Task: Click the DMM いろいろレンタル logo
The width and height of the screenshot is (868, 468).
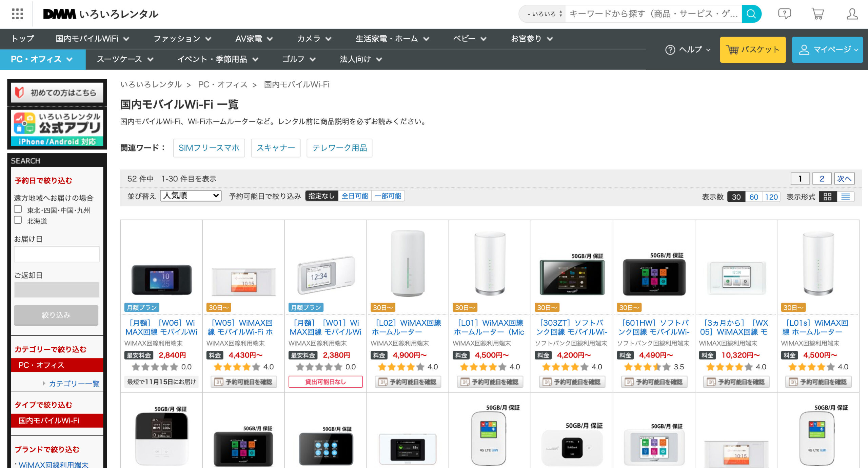Action: tap(101, 14)
